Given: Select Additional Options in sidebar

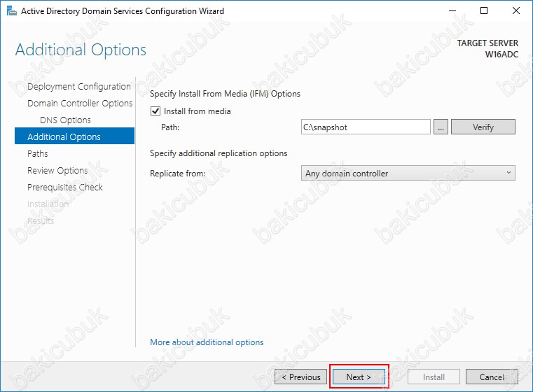Looking at the screenshot, I should 74,136.
